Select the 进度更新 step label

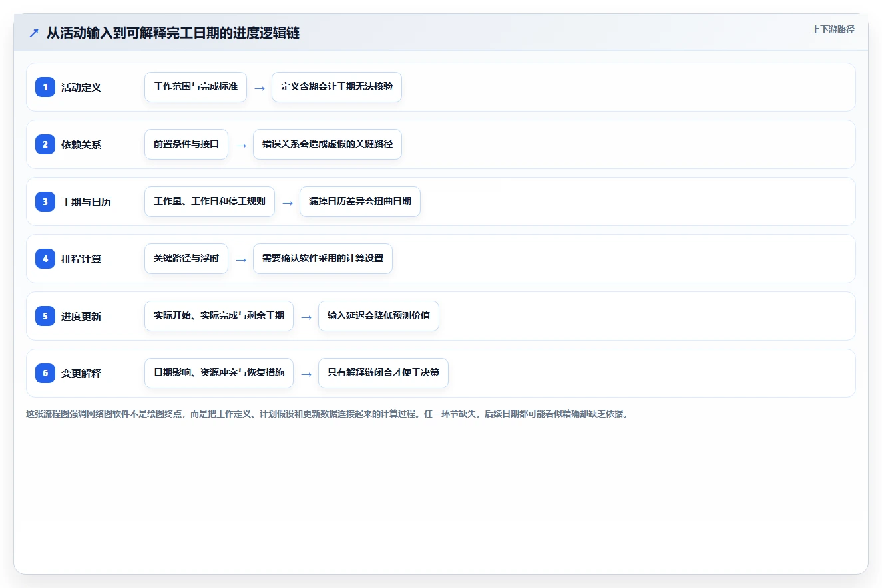pyautogui.click(x=81, y=316)
